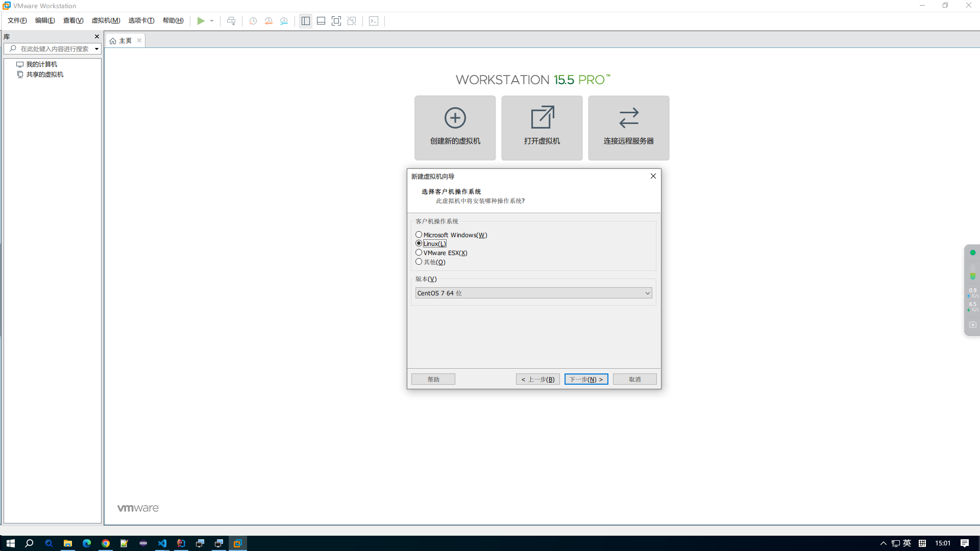
Task: Click the 上一步(B) back button
Action: coord(538,380)
